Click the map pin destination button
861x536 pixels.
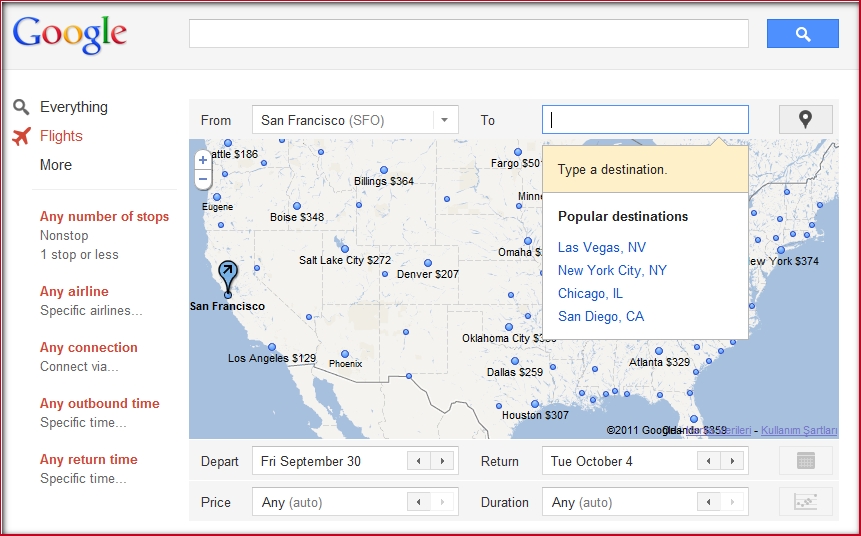(806, 119)
